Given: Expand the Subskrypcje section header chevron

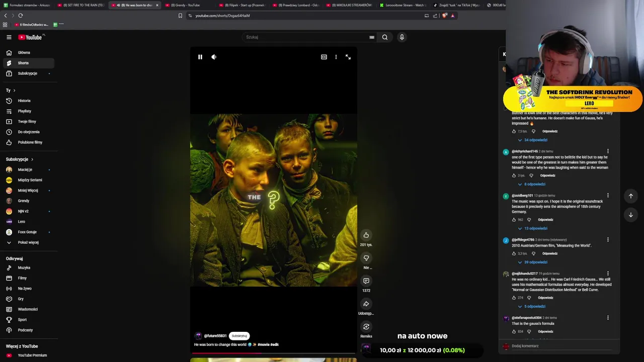Looking at the screenshot, I should (x=32, y=159).
